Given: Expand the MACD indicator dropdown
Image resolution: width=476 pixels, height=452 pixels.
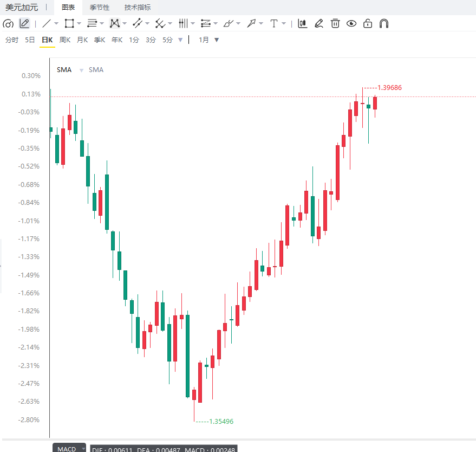Looking at the screenshot, I should 83,448.
